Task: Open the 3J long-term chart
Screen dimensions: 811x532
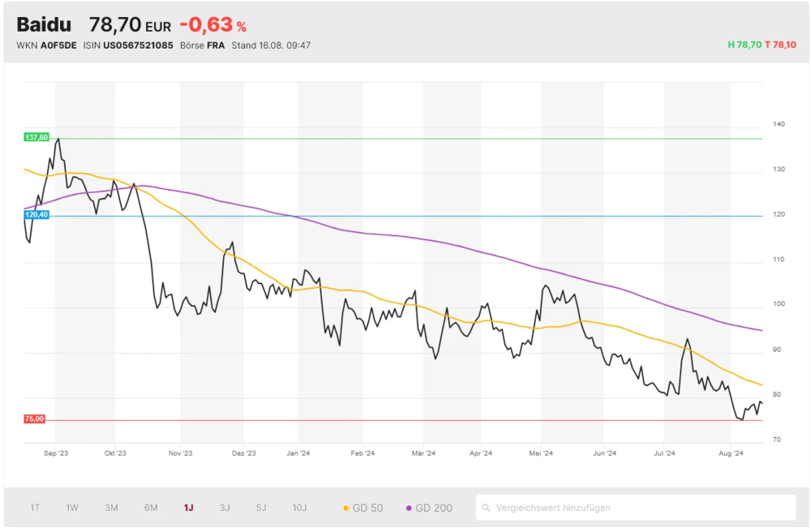Action: (x=225, y=507)
